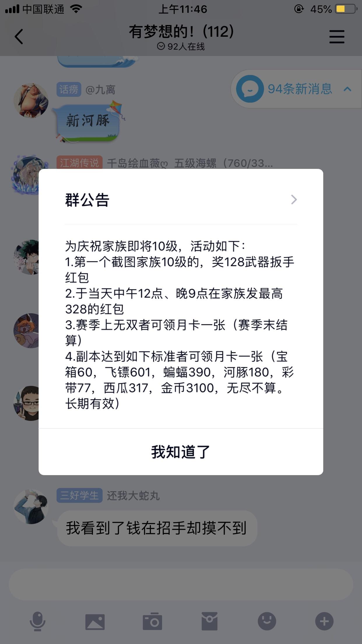Open avatar of 还我大蛇丸 user
Image resolution: width=362 pixels, height=644 pixels.
tap(31, 507)
